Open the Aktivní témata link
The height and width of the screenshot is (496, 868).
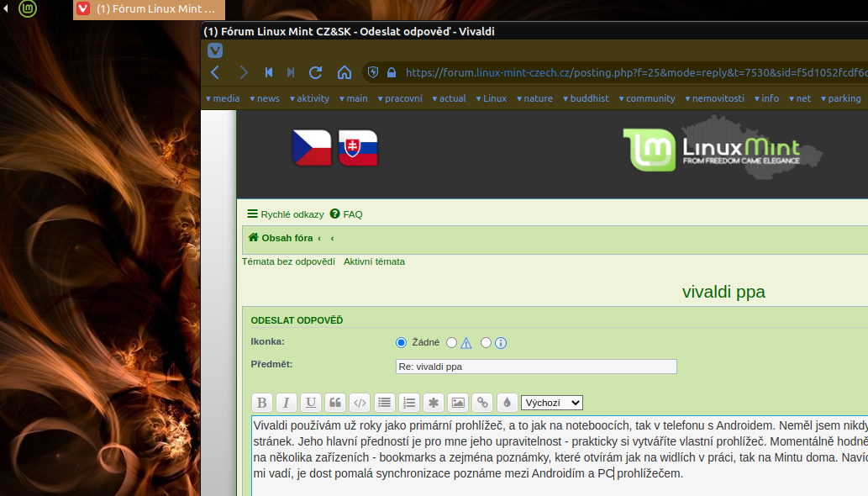point(374,261)
